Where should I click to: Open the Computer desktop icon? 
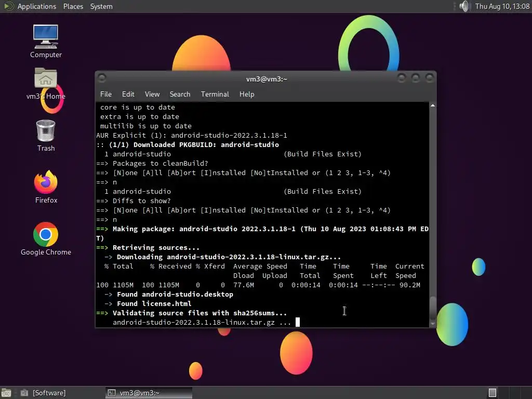tap(46, 41)
